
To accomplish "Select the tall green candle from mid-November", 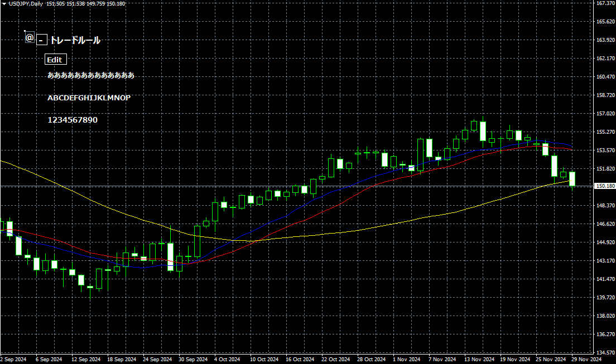I will coord(482,131).
